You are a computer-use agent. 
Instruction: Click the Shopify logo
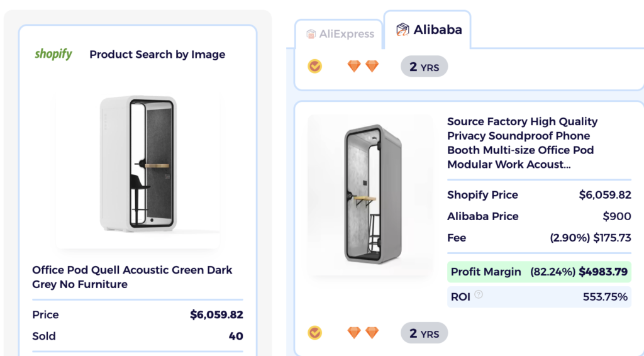(53, 54)
